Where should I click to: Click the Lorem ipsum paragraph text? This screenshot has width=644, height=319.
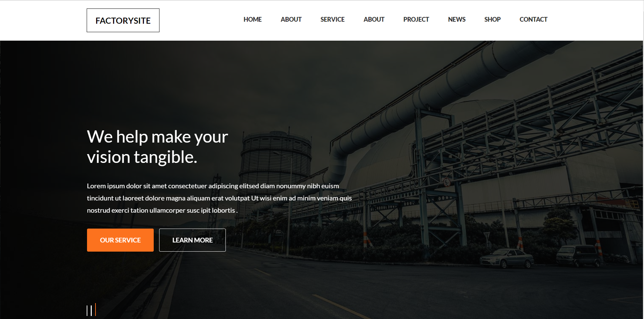click(x=219, y=198)
